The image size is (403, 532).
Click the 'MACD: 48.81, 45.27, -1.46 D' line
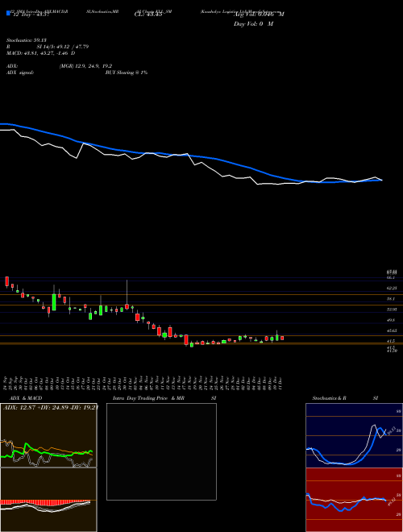(41, 53)
